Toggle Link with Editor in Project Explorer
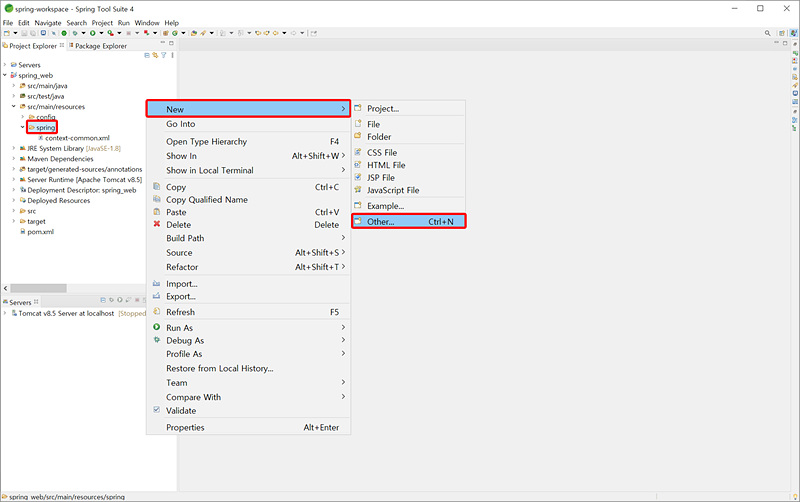This screenshot has width=800, height=502. [155, 55]
